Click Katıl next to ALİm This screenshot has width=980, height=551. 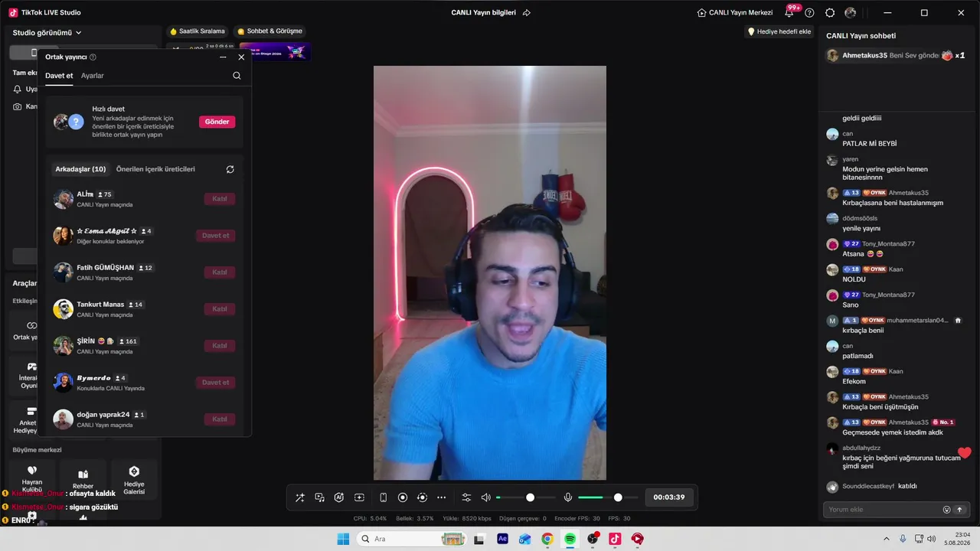tap(220, 199)
